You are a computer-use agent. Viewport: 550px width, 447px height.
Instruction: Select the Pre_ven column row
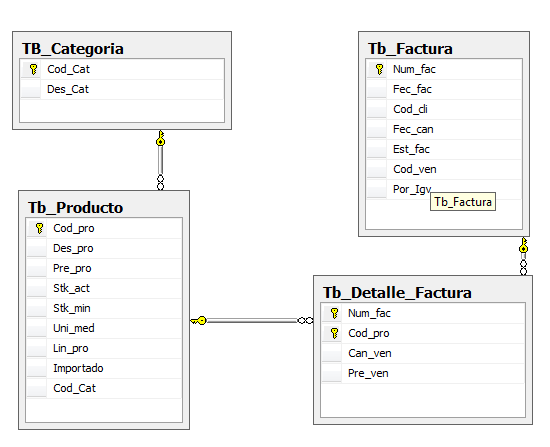423,373
